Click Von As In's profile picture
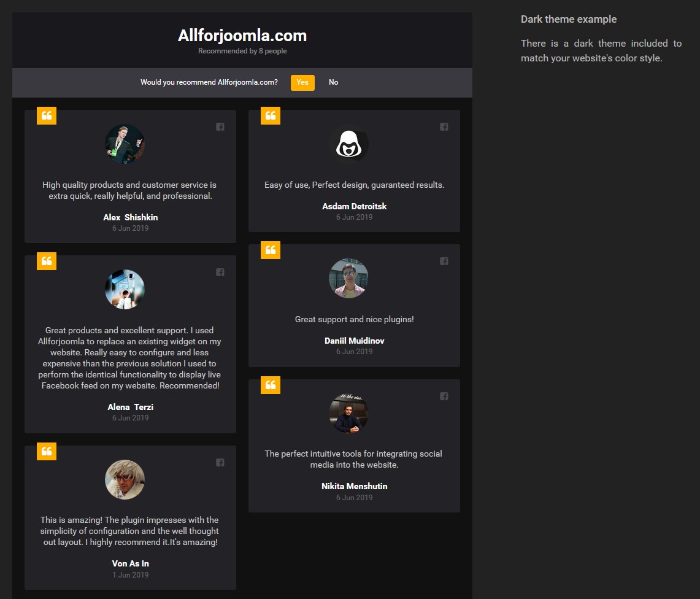Image resolution: width=700 pixels, height=599 pixels. point(125,479)
